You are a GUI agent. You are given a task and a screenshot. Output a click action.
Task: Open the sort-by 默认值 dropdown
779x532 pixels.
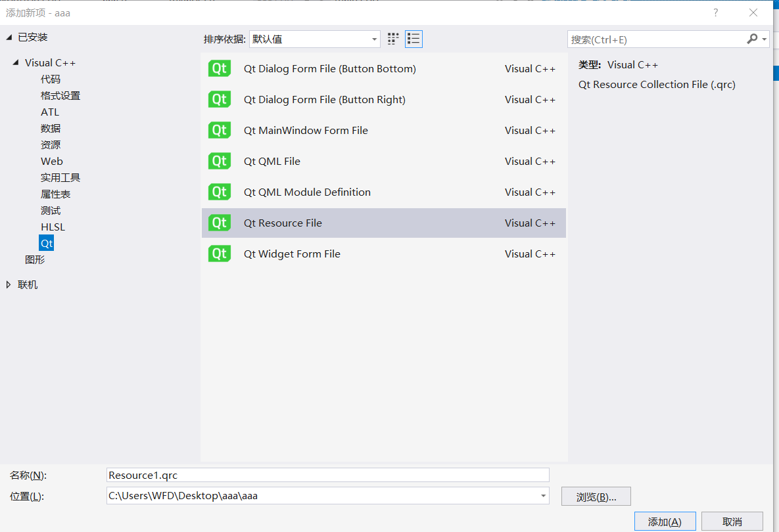click(x=314, y=39)
